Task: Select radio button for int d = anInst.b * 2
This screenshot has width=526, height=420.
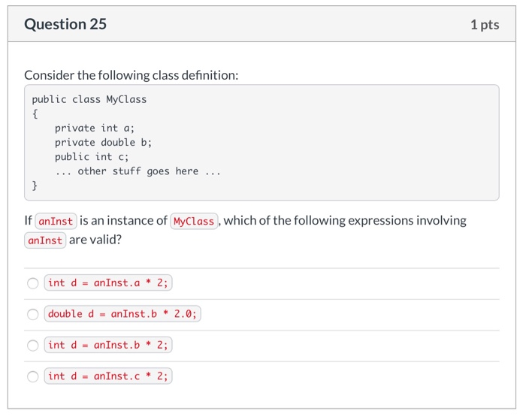Action: point(32,345)
